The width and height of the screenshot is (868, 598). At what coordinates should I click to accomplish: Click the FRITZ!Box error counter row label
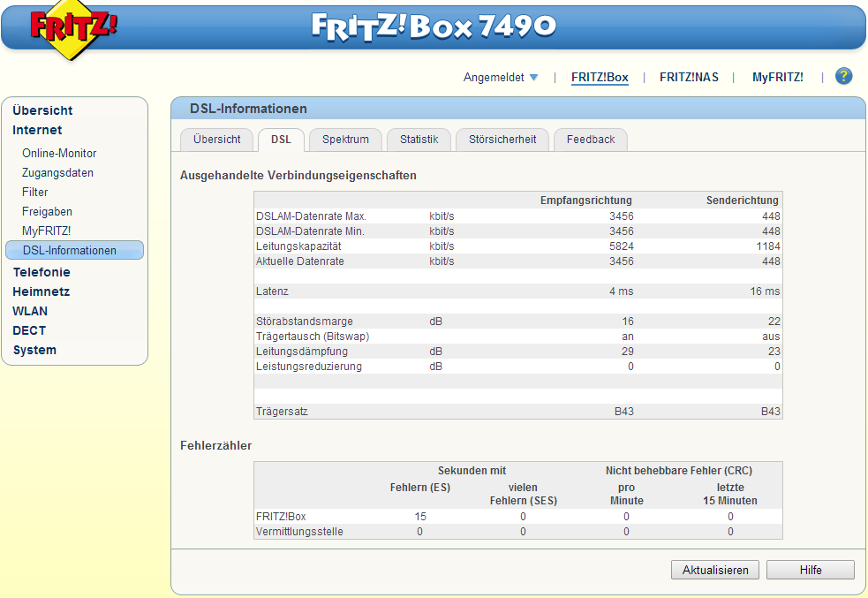pos(281,517)
